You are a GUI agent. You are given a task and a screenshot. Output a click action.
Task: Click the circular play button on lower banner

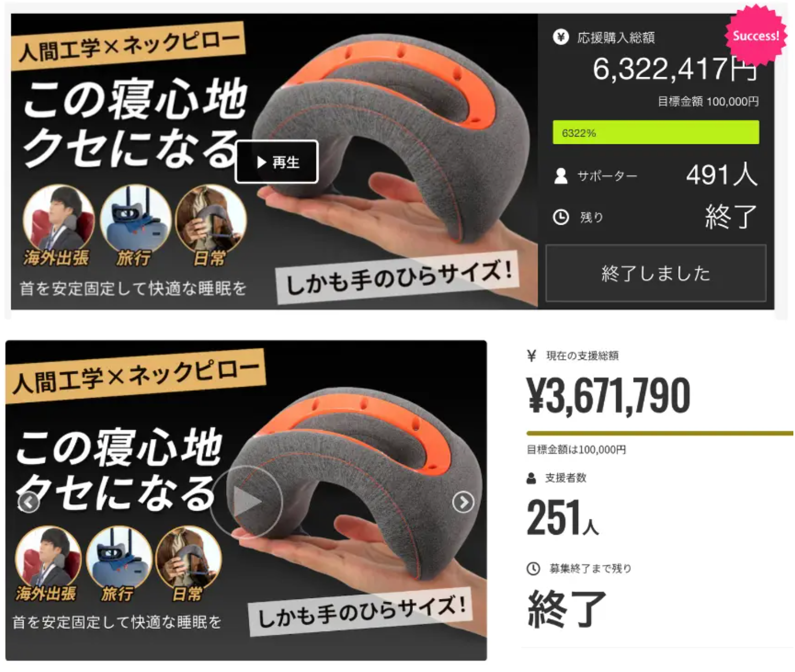(x=246, y=502)
